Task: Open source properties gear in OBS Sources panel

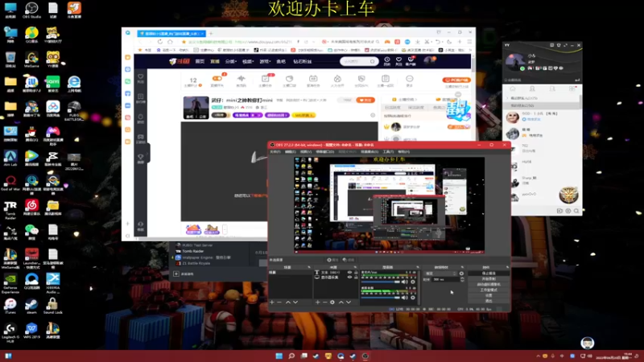Action: 332,302
